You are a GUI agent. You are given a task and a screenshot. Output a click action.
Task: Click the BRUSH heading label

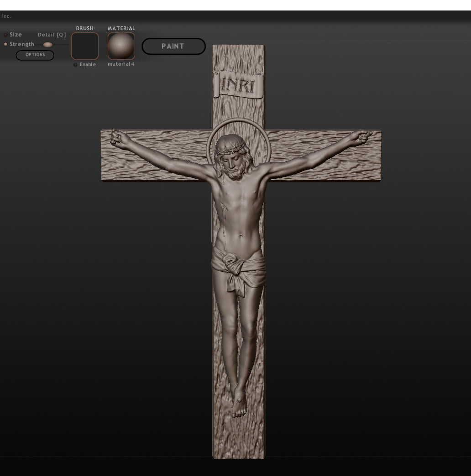tap(84, 28)
